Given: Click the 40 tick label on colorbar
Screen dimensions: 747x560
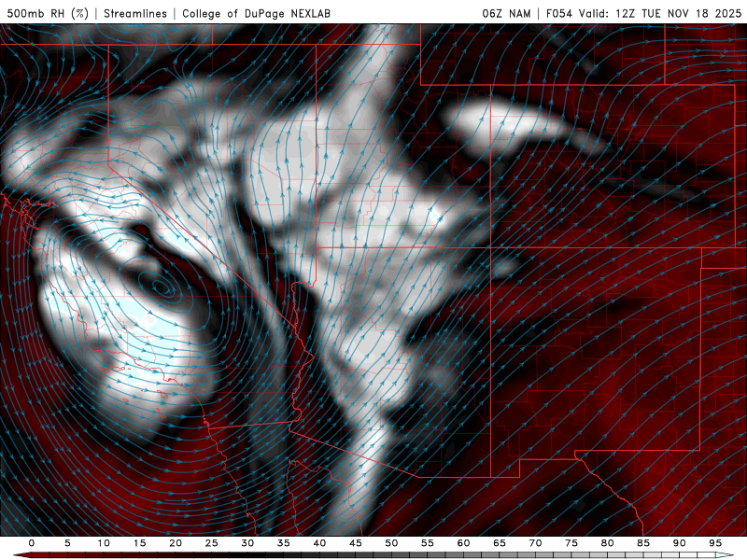Looking at the screenshot, I should tap(319, 543).
